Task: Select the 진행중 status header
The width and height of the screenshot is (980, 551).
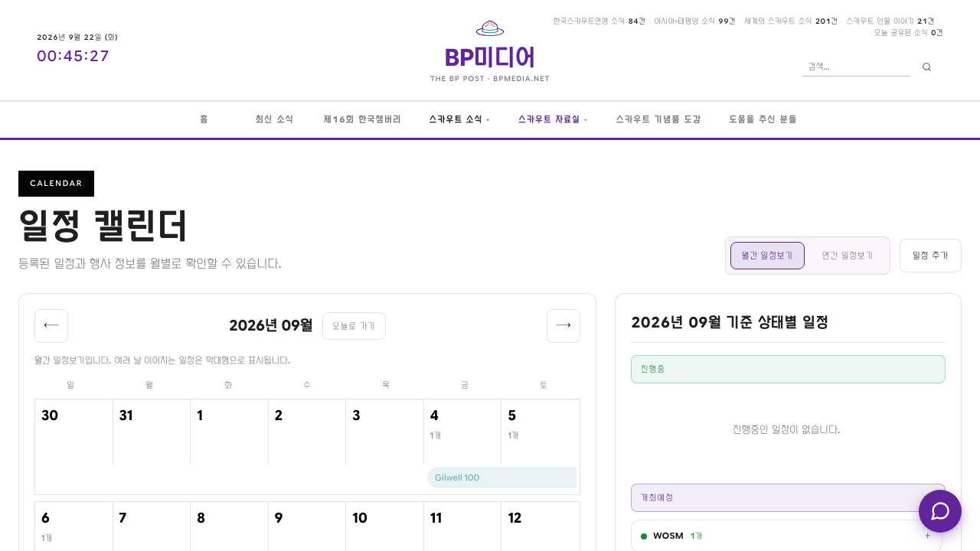Action: pyautogui.click(x=788, y=369)
